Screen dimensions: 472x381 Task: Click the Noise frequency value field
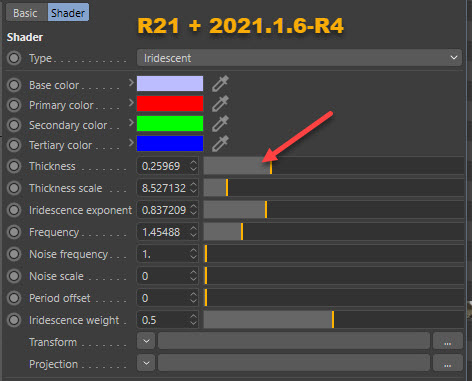(x=163, y=254)
